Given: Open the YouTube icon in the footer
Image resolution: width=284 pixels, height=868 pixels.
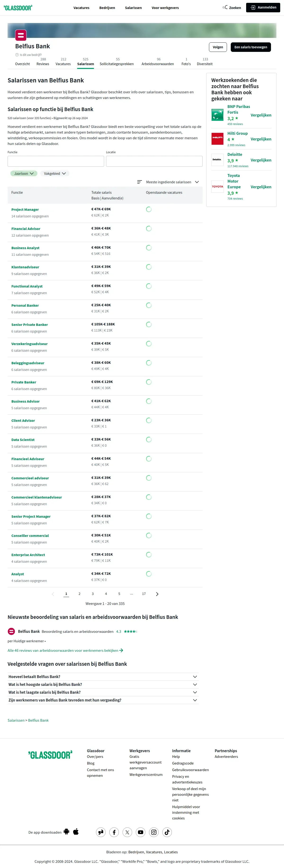Looking at the screenshot, I should tap(141, 832).
